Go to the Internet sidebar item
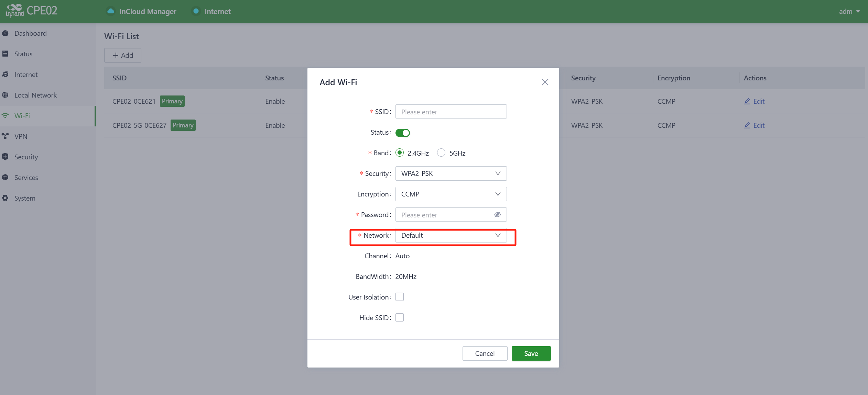Screen dimensions: 868x395 pyautogui.click(x=26, y=75)
